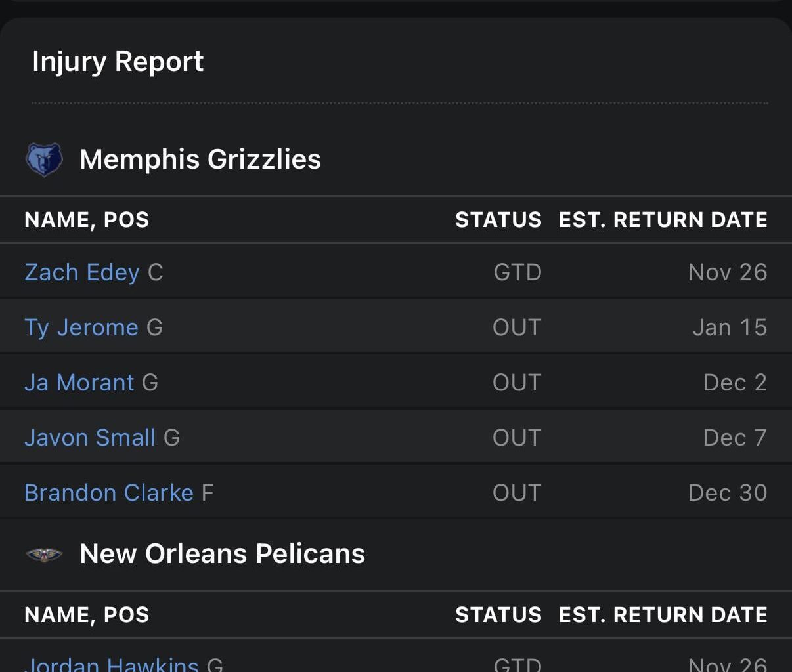The width and height of the screenshot is (792, 672).
Task: Click the Memphis Grizzlies team name heading
Action: (200, 159)
